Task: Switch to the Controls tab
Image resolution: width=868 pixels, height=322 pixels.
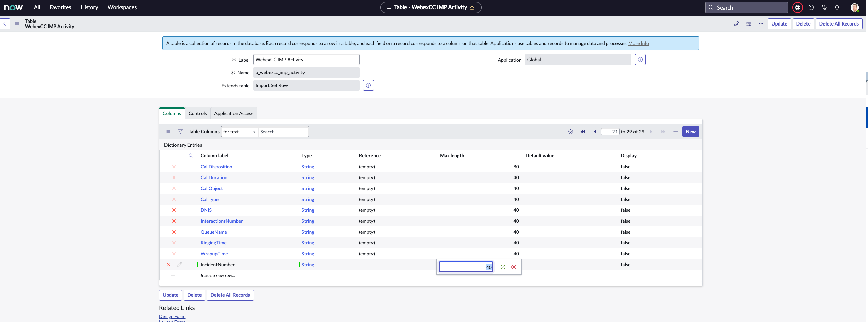Action: [197, 113]
